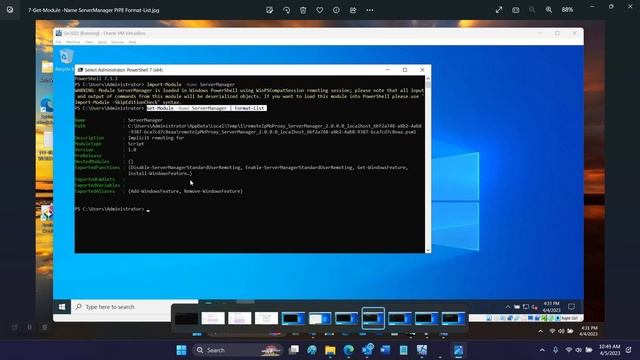Click the 88% zoom level indicator
The height and width of the screenshot is (360, 640).
pyautogui.click(x=567, y=10)
